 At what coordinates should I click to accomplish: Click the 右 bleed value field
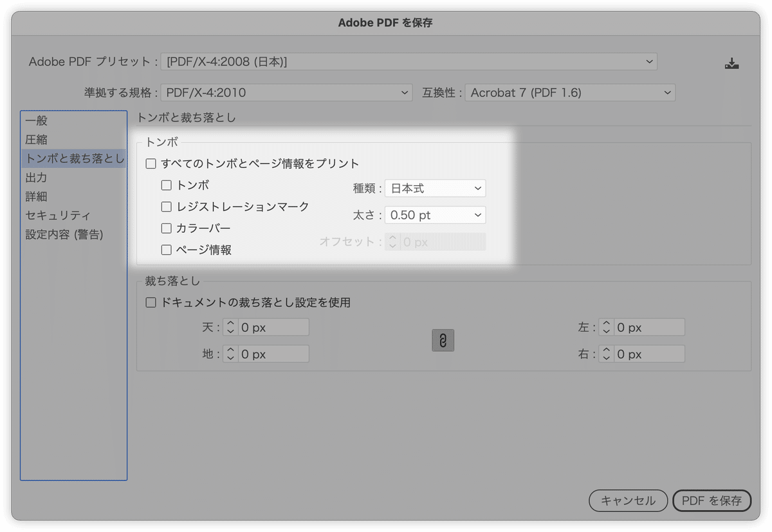[649, 354]
